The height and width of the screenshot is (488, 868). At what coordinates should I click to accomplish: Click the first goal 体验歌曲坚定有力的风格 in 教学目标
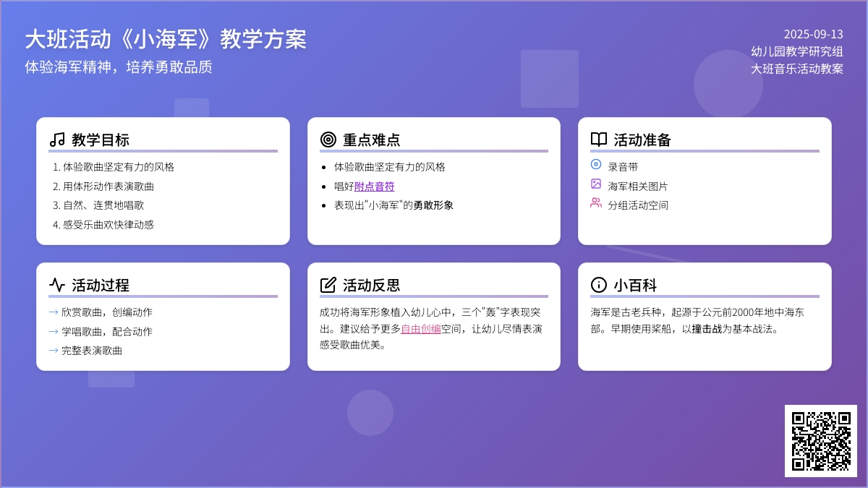tap(119, 167)
